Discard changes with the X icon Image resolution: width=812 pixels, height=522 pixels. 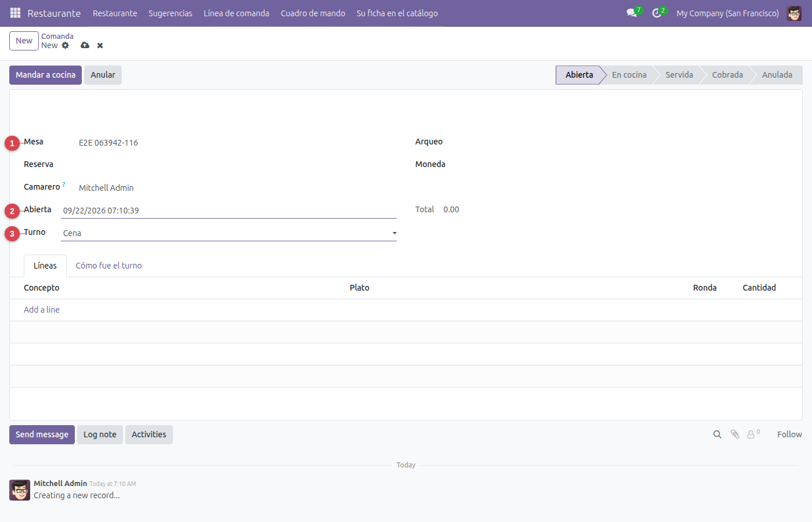[100, 45]
